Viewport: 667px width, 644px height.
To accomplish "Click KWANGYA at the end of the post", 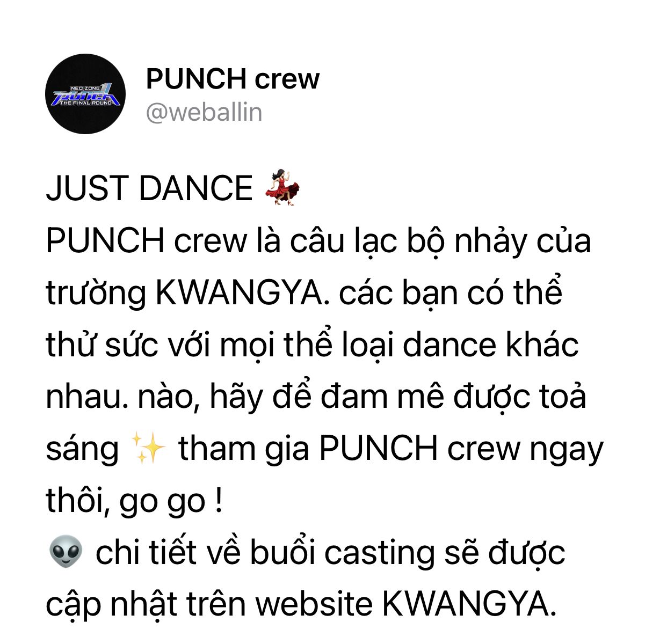I will (469, 605).
